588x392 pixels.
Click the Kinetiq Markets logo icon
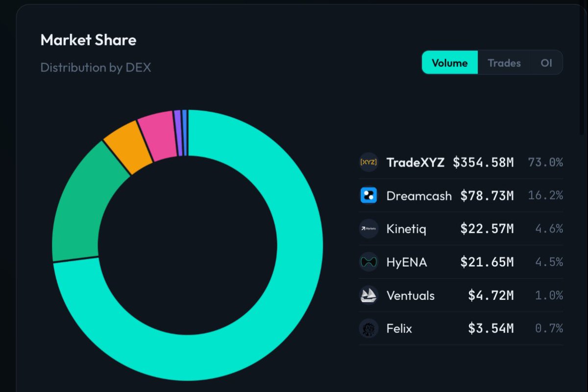tap(368, 229)
